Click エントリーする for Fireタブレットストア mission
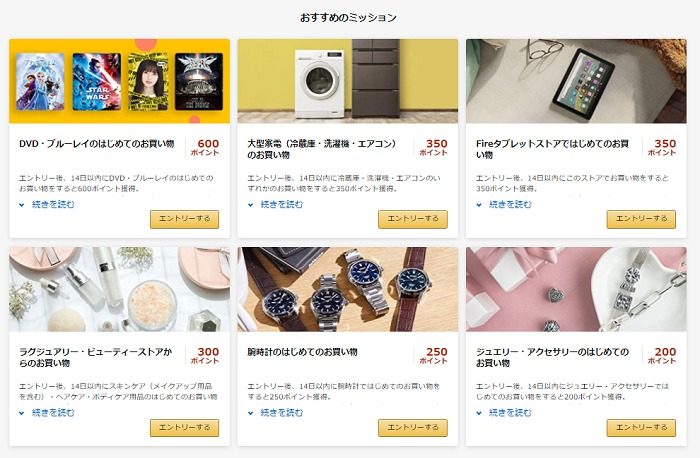 642,219
